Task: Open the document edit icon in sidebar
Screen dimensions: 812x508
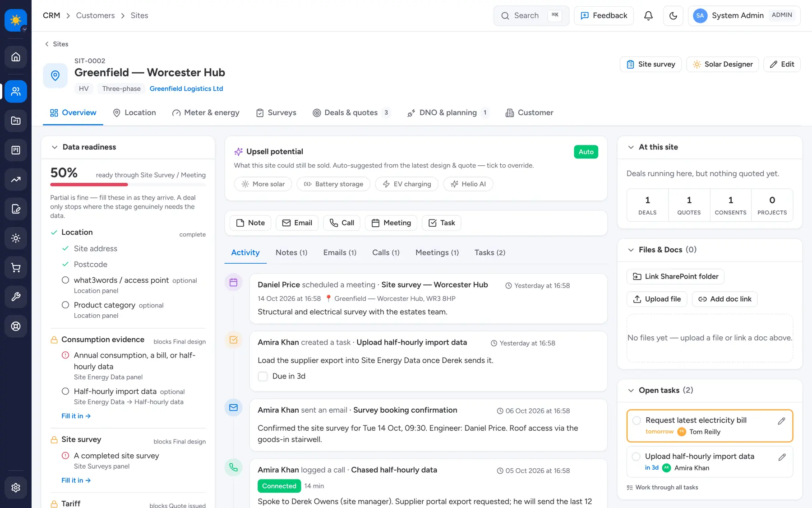Action: [16, 209]
